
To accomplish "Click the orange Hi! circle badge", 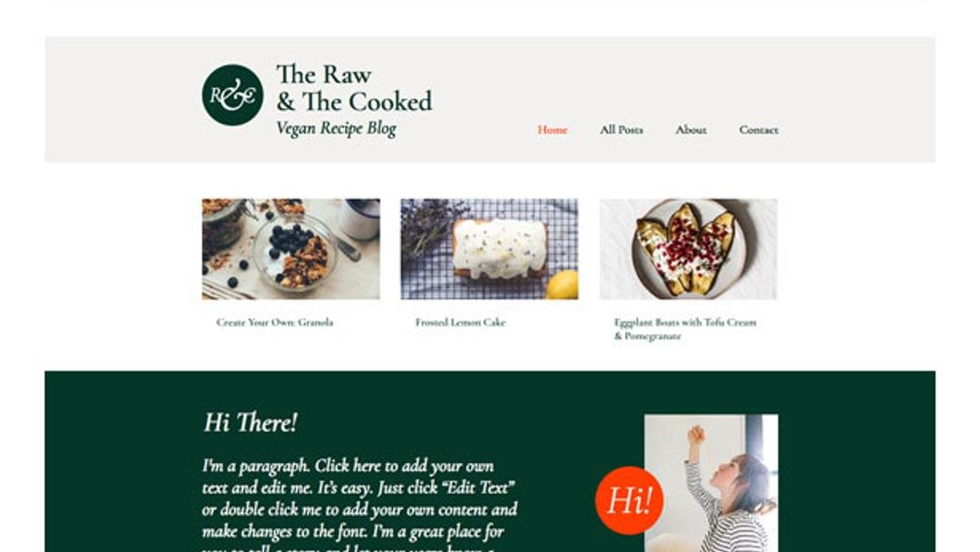I will [630, 500].
